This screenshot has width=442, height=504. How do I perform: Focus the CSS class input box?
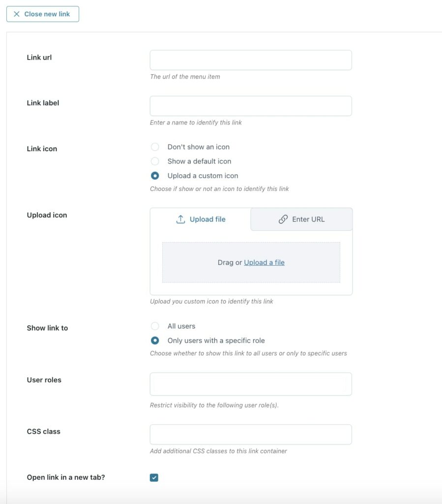point(251,435)
